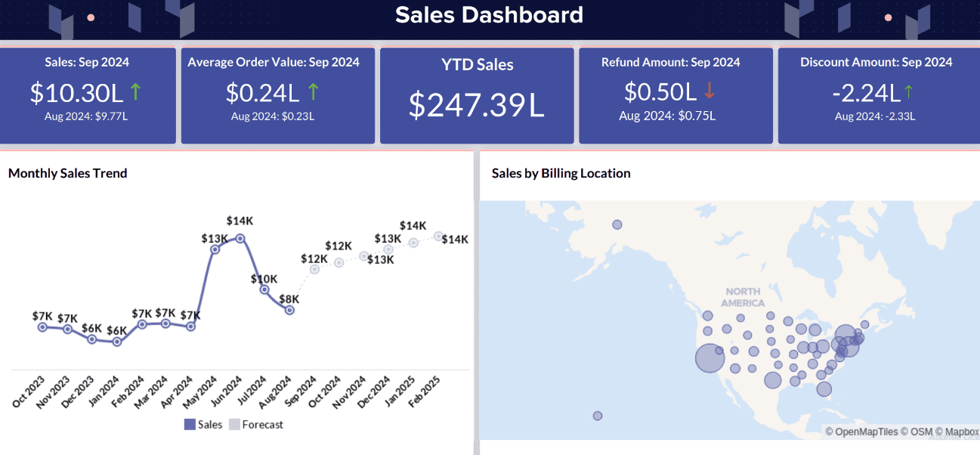Viewport: 980px width, 455px height.
Task: Open the YTD Sales card
Action: tap(477, 95)
